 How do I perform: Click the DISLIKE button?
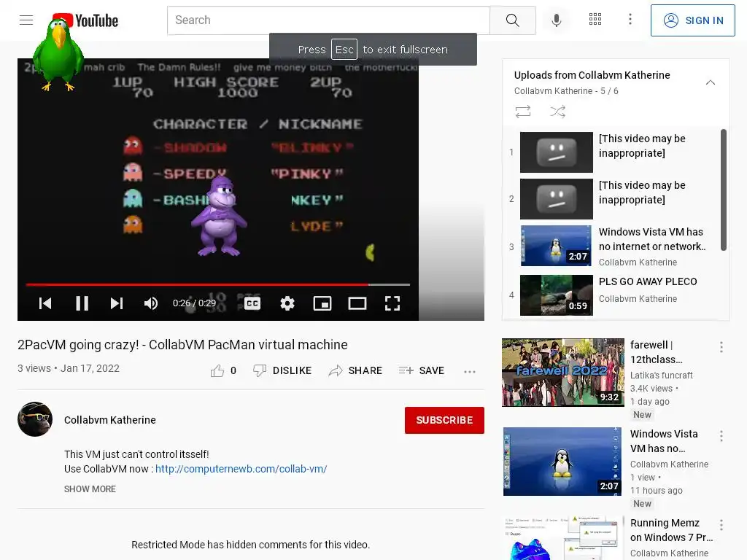(282, 370)
